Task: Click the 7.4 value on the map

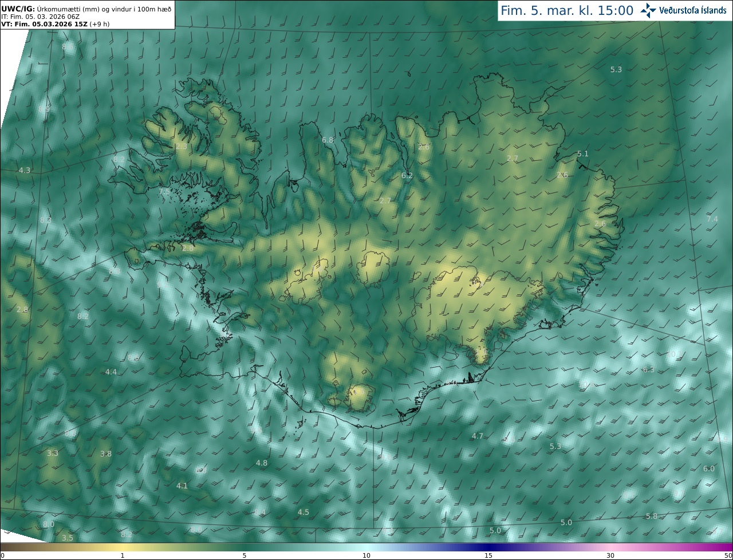Action: point(712,219)
